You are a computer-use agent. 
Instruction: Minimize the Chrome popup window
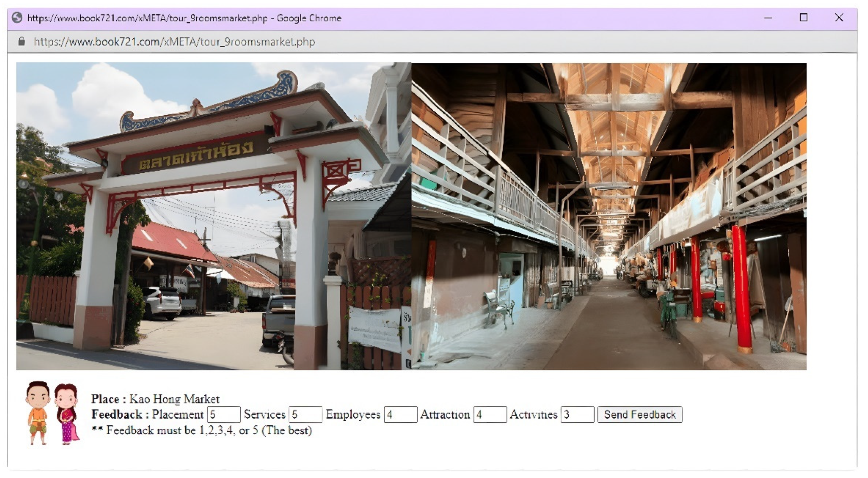point(768,18)
